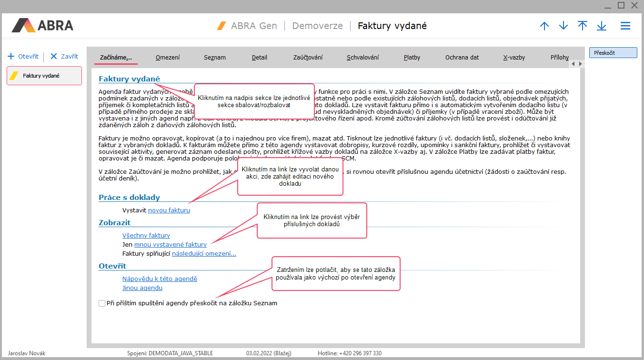
Task: Click user name Jaroslav Novák in status bar
Action: point(27,353)
